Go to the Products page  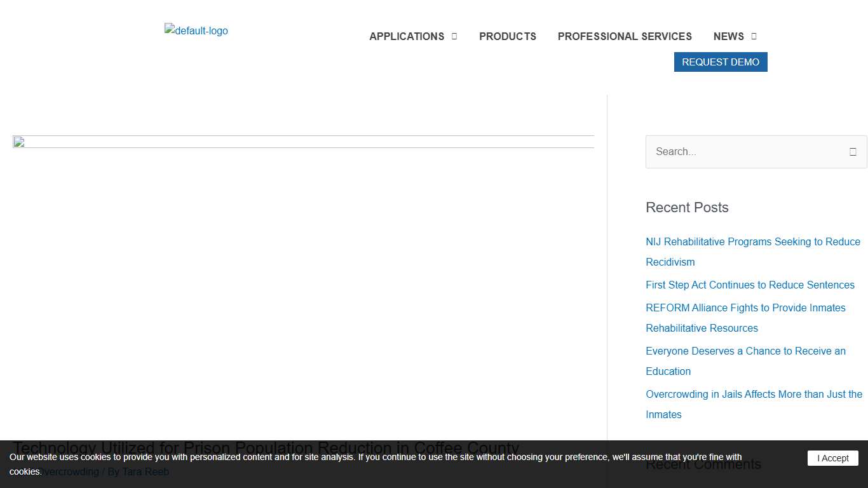[507, 36]
